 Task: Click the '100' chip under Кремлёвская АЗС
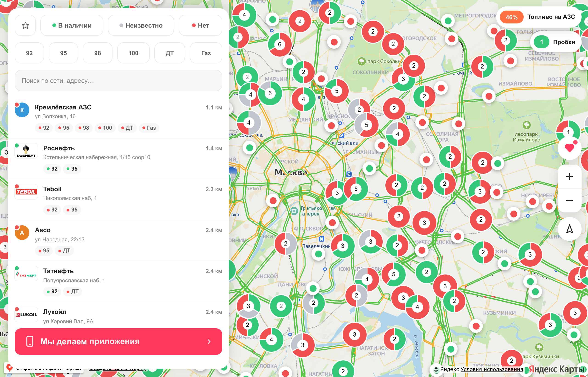(105, 128)
